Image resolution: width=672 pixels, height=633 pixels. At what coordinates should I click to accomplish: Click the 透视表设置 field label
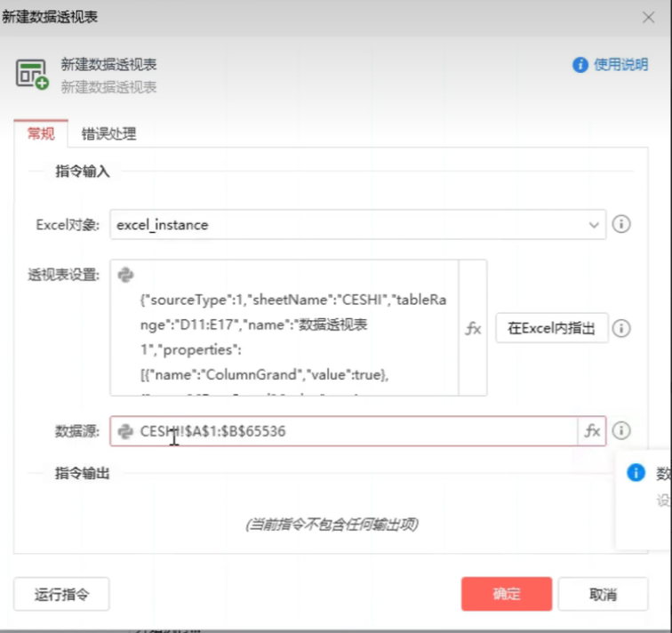tap(63, 275)
